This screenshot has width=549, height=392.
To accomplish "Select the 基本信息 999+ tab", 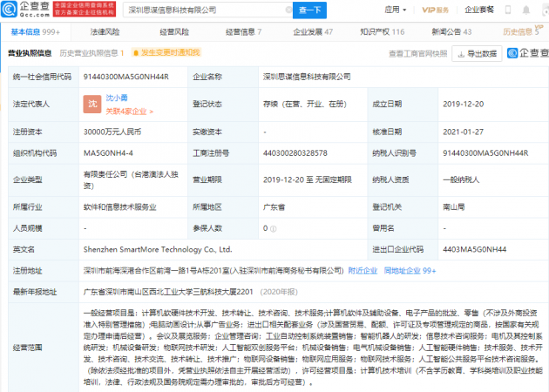I will click(36, 32).
